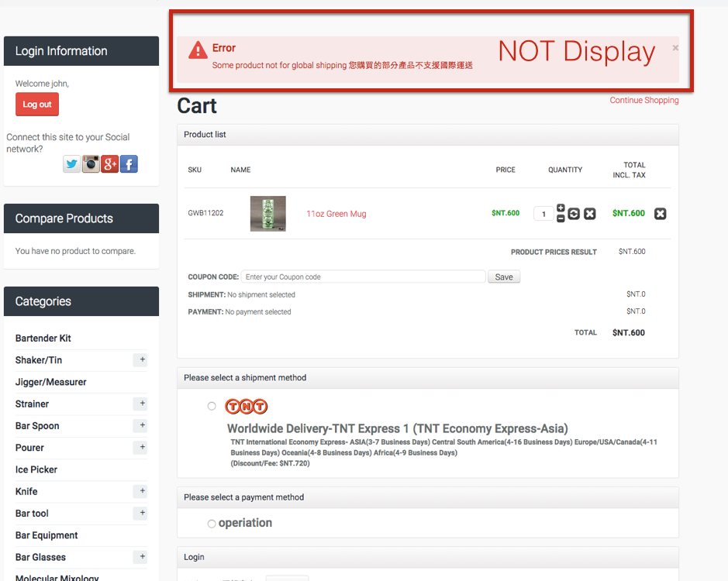Click the coupon code input field

point(363,277)
